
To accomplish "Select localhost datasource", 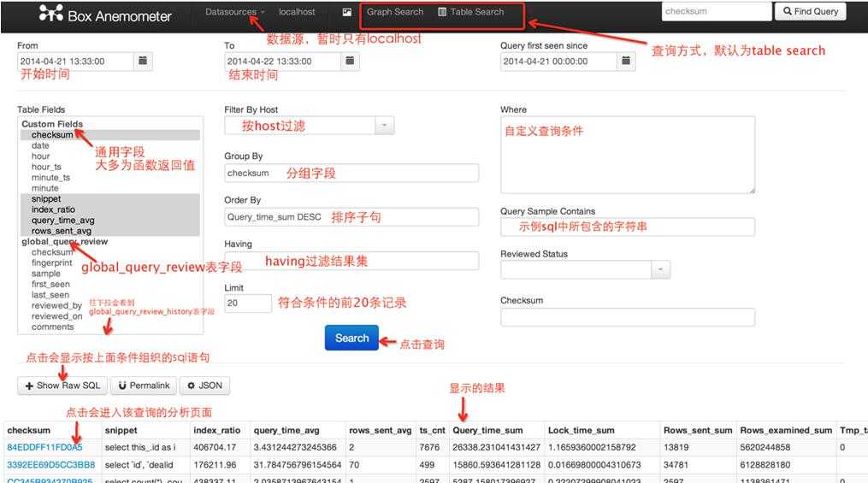I will click(x=297, y=12).
